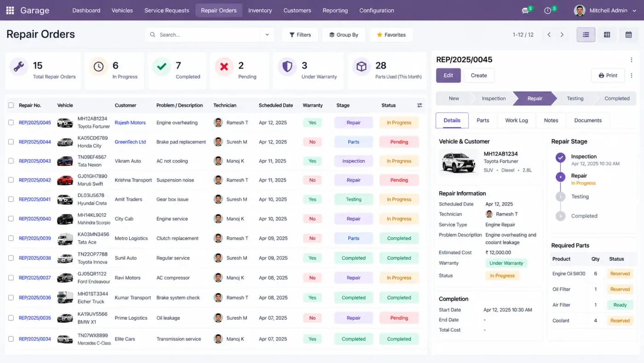644x363 pixels.
Task: Click the clock icon on In Progress card
Action: 98,67
